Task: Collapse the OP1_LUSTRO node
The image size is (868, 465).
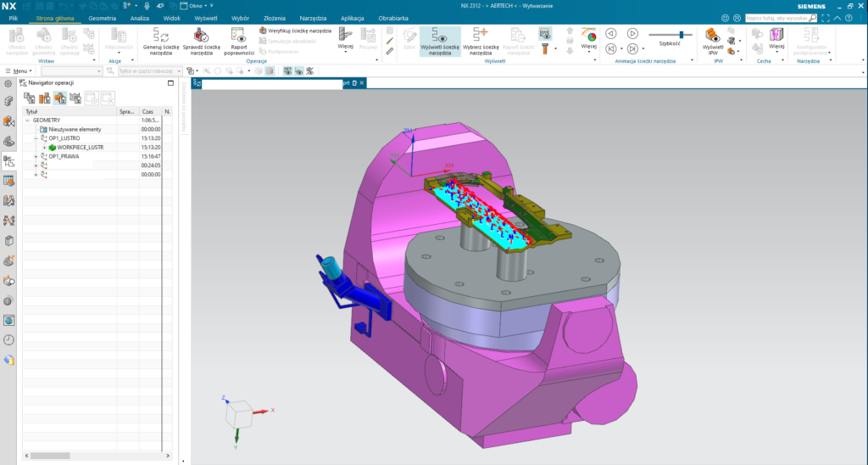Action: coord(36,138)
